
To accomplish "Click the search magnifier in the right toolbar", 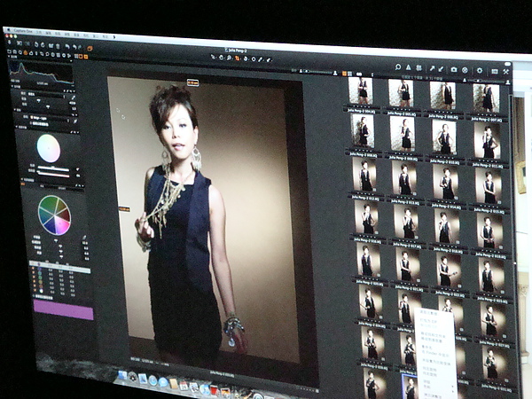I will [x=398, y=67].
